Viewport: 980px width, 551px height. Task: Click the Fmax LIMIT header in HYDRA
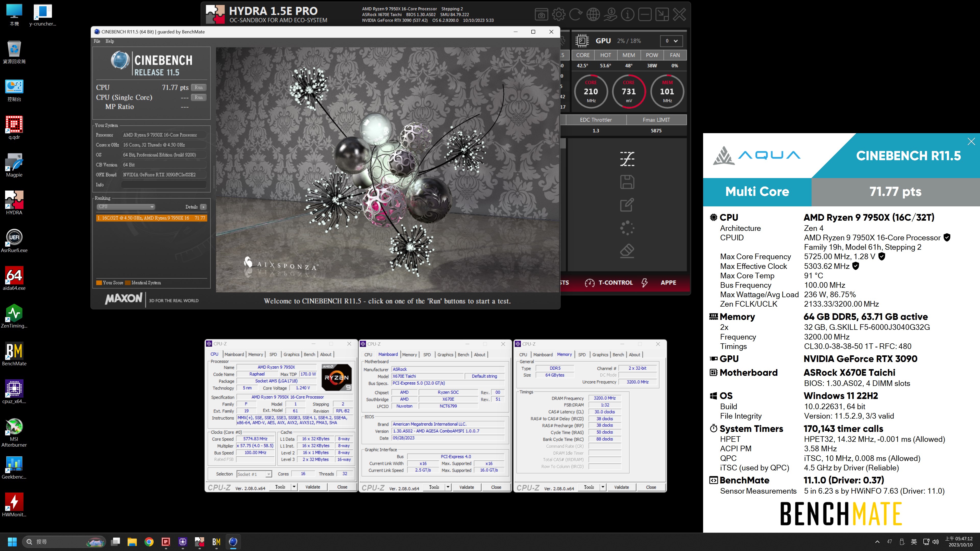656,120
